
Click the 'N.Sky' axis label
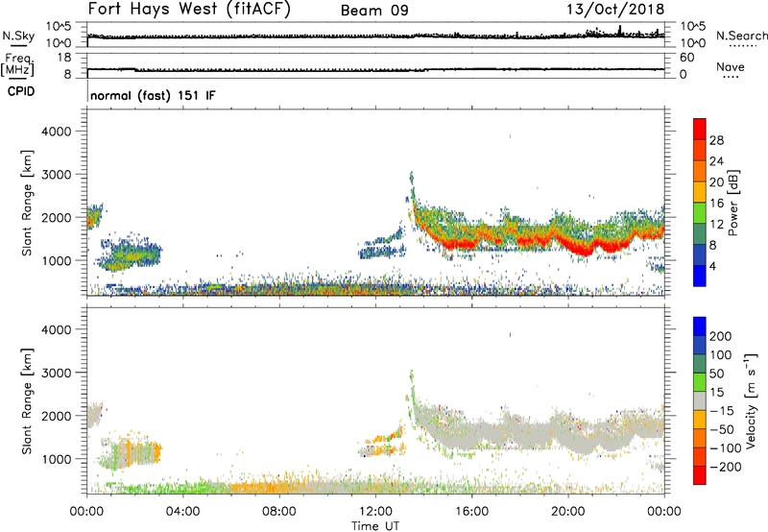pyautogui.click(x=18, y=36)
